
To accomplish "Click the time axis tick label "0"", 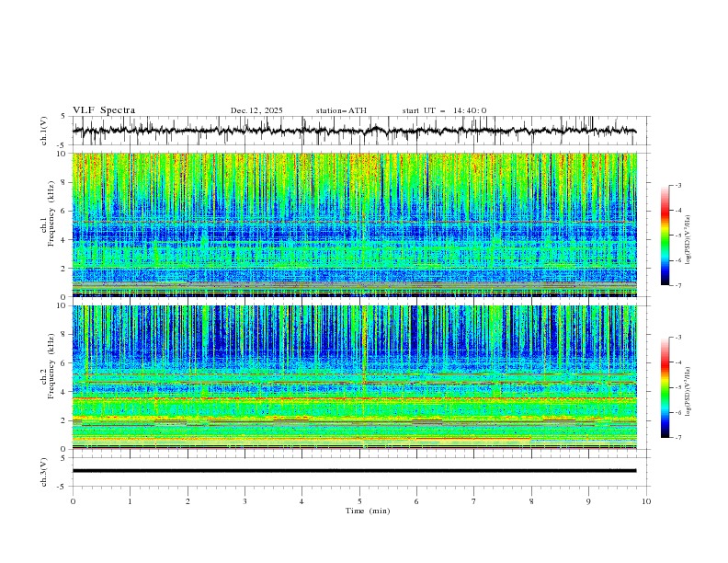I will tap(73, 501).
